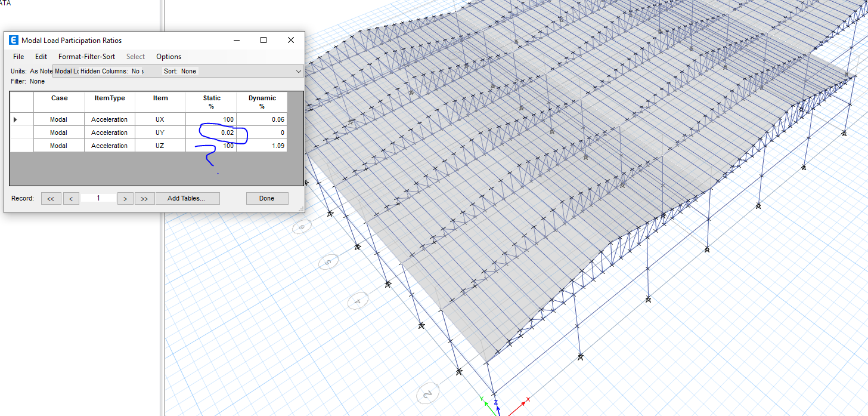Click the UZ item cell
This screenshot has height=416, width=868.
pyautogui.click(x=160, y=146)
